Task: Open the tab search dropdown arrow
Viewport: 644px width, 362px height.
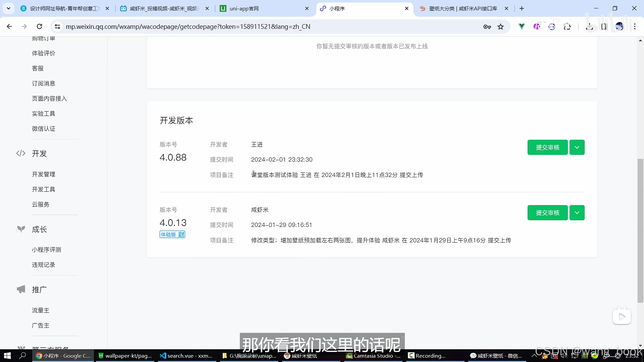Action: click(x=8, y=8)
